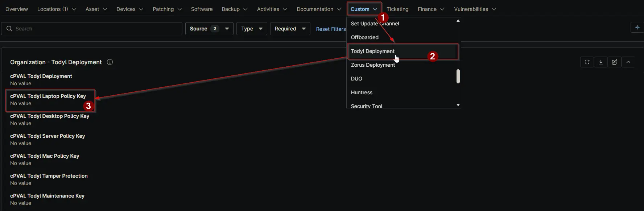Select Set Update Channel menu entry
This screenshot has height=211, width=644.
pos(375,24)
